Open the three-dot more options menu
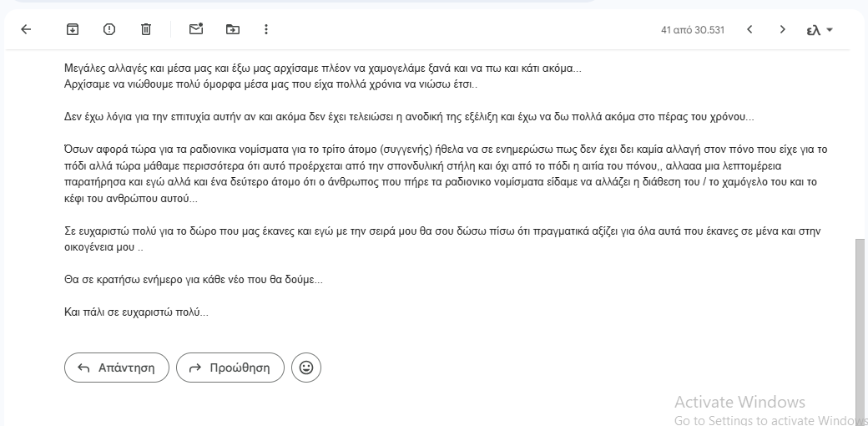868x426 pixels. pyautogui.click(x=266, y=29)
